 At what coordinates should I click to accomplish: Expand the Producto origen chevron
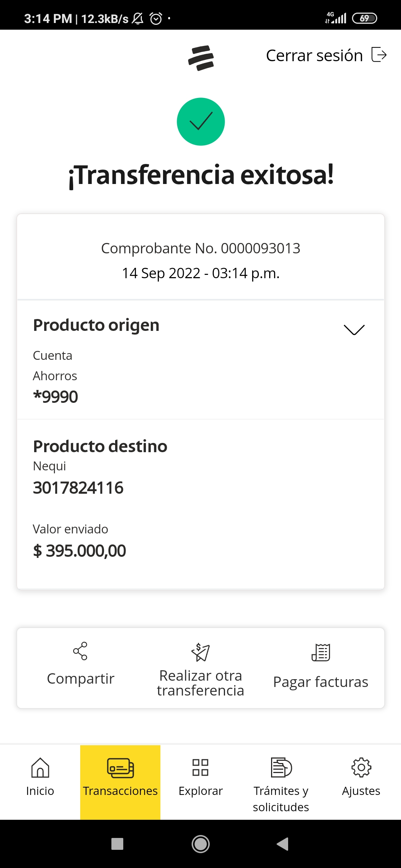click(354, 329)
